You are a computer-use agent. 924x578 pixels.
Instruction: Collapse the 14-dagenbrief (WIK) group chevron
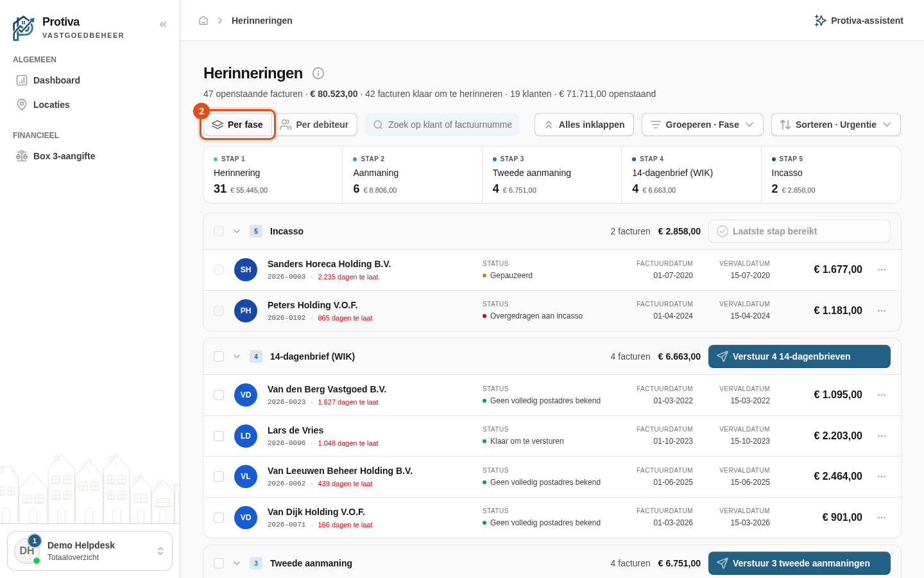(237, 356)
